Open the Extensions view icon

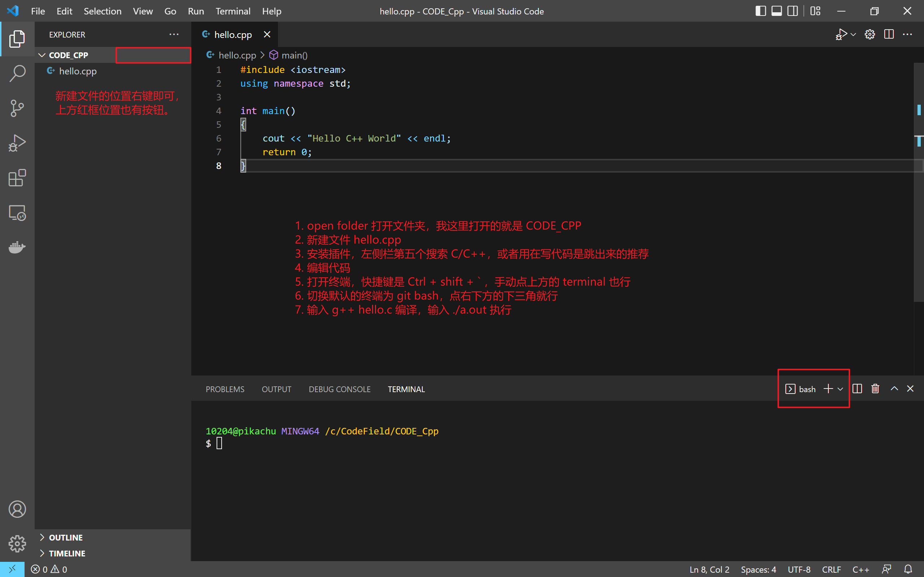(17, 178)
